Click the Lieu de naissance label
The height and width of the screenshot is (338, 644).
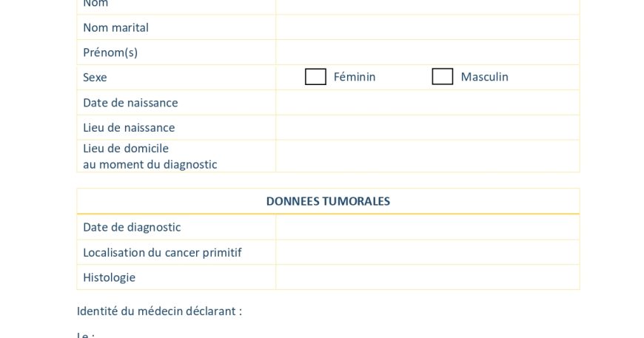(129, 128)
